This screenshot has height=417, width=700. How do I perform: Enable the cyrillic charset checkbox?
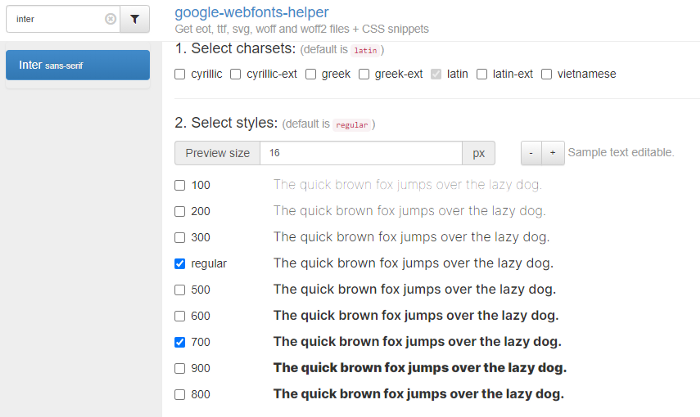[x=179, y=74]
